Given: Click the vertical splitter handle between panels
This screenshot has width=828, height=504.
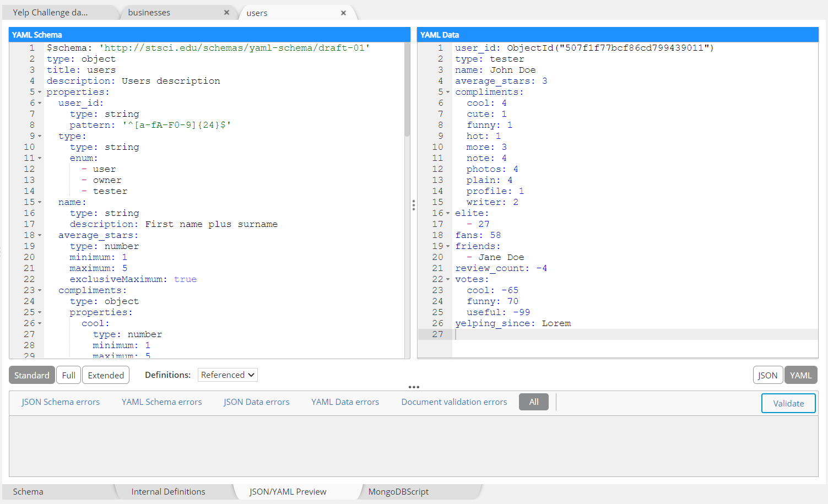Looking at the screenshot, I should (x=414, y=205).
